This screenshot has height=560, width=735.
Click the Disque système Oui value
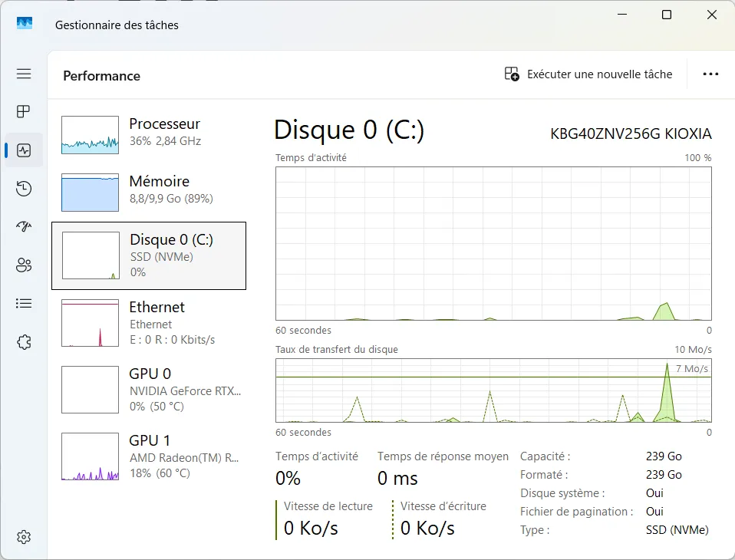pos(654,493)
